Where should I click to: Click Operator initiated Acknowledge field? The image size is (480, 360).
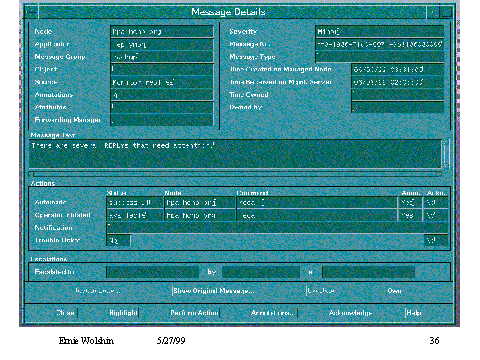(x=436, y=216)
